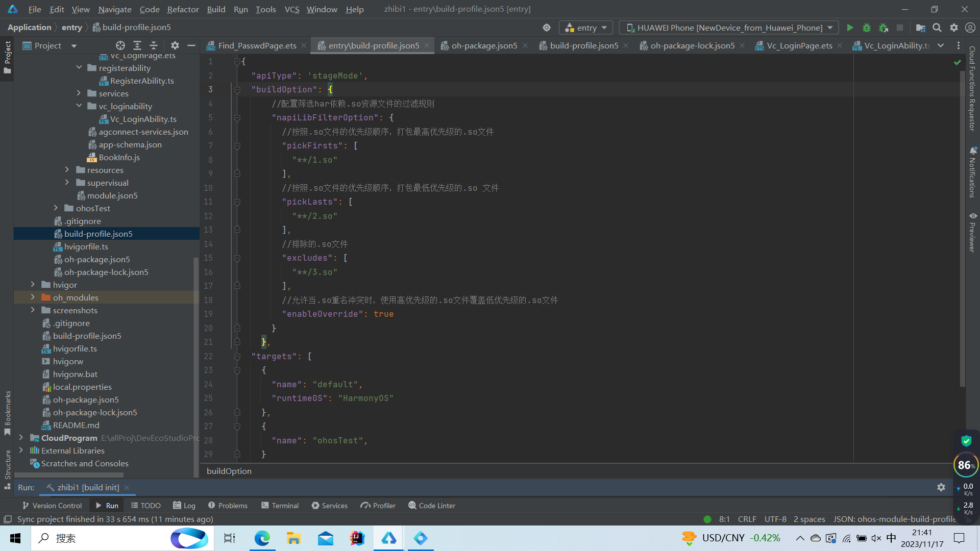980x551 pixels.
Task: Click the CRLF line separator status widget
Action: coord(747,519)
